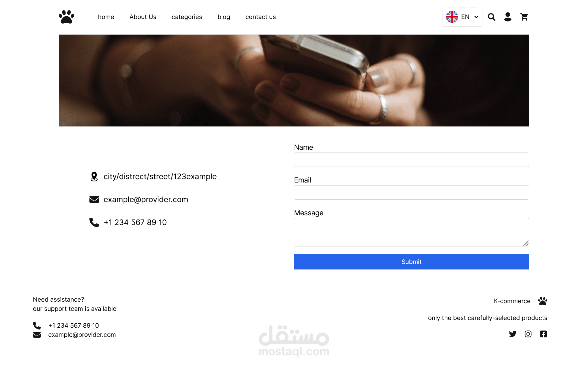Open the About Us page
This screenshot has height=365, width=588.
(143, 17)
